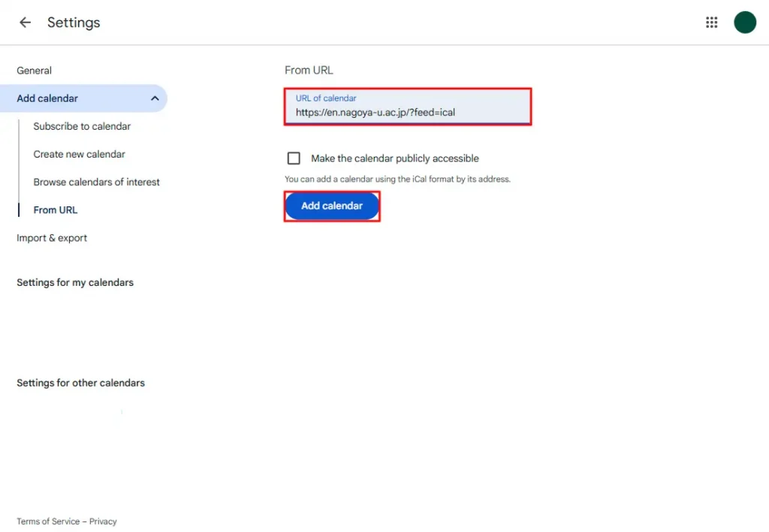
Task: Select From URL in the sidebar
Action: coord(55,209)
